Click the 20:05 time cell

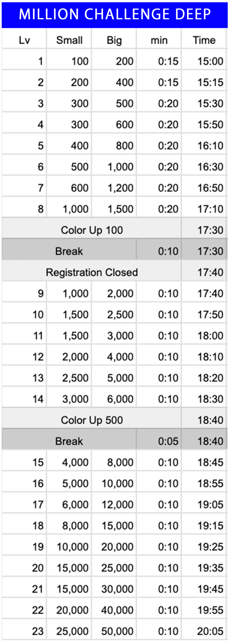tap(210, 631)
